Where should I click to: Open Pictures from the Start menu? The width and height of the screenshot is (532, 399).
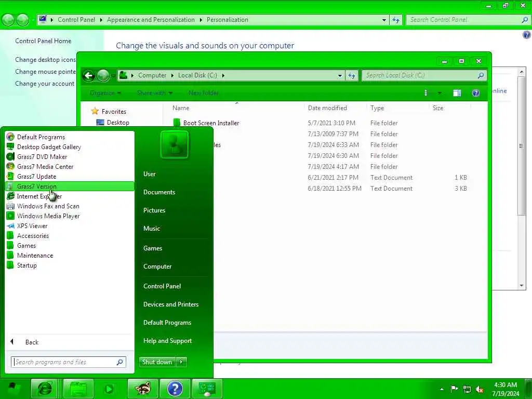[x=154, y=210]
